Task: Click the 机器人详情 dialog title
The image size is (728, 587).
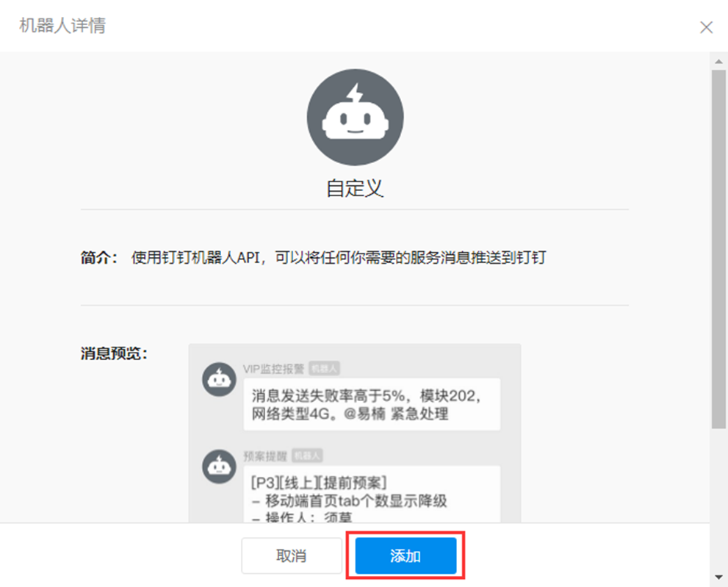Action: (62, 26)
